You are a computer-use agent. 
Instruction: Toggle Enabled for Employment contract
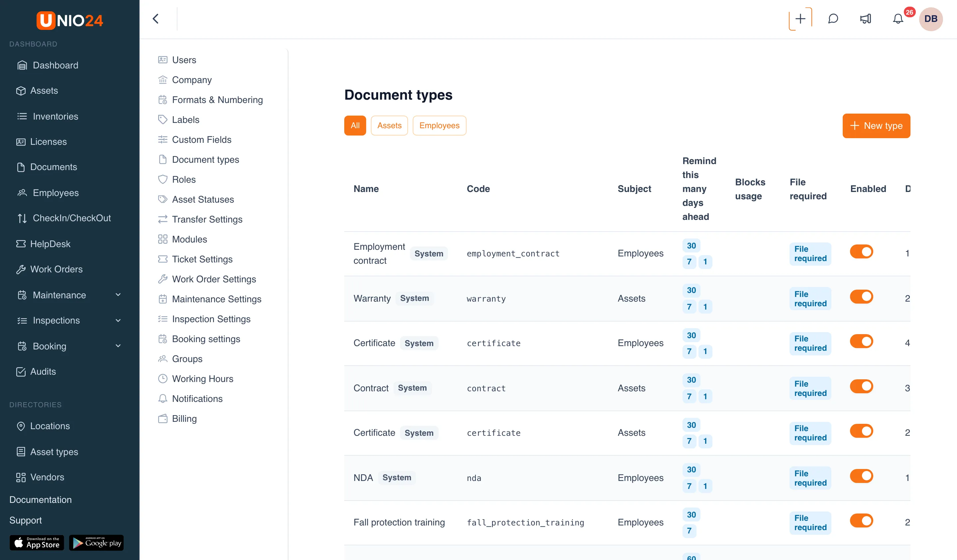tap(861, 251)
